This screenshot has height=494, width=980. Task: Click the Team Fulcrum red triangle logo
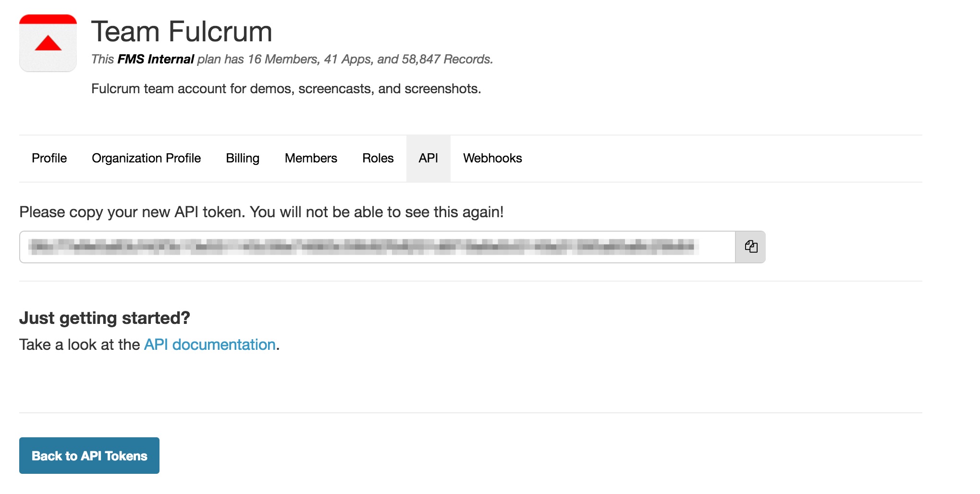point(48,43)
